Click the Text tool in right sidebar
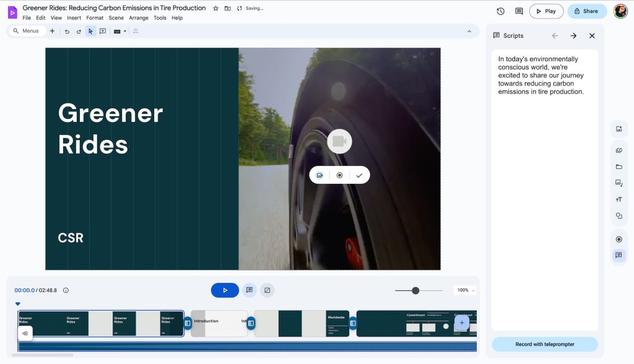The image size is (634, 364). (x=619, y=199)
